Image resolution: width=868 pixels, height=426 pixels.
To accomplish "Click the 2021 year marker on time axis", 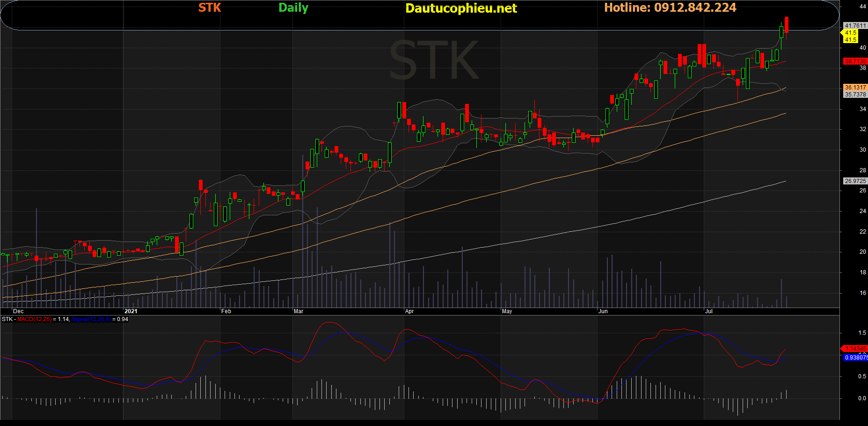I will point(131,311).
